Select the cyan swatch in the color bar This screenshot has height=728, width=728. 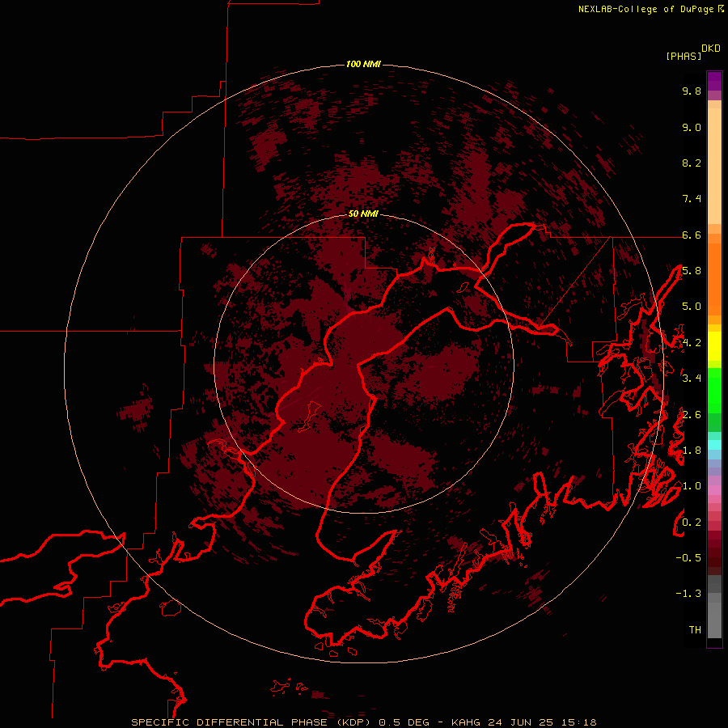coord(714,445)
